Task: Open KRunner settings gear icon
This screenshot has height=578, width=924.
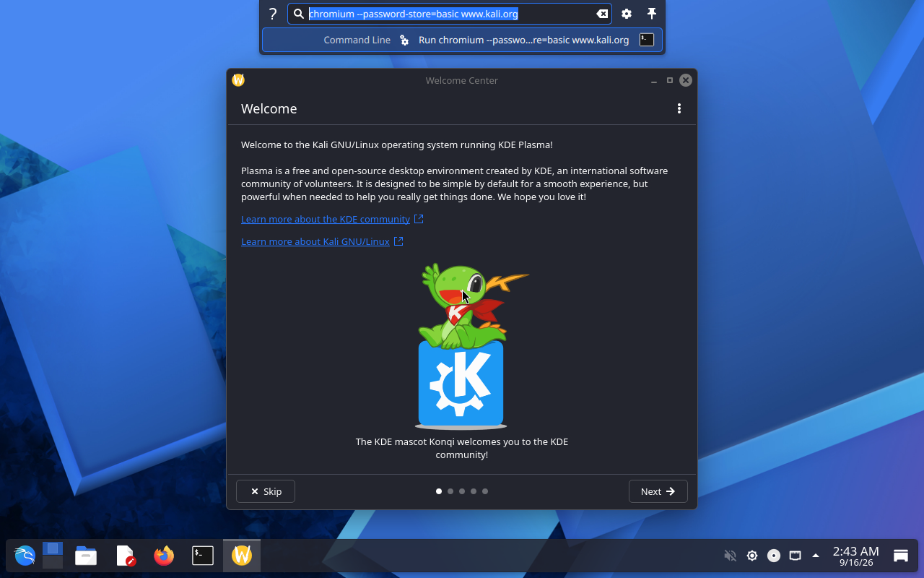Action: click(x=627, y=14)
